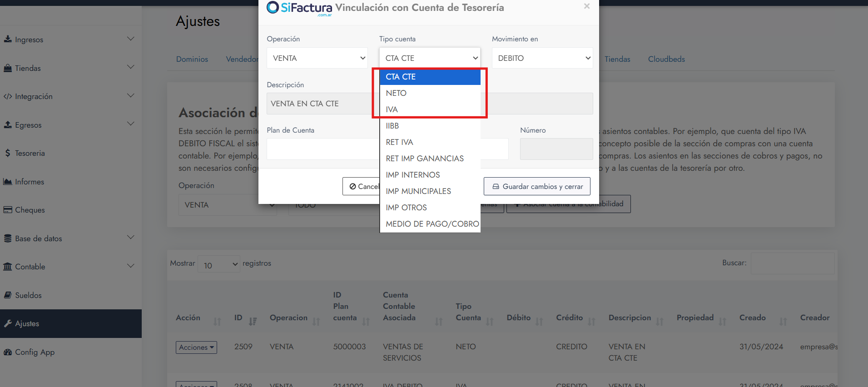The image size is (868, 387).
Task: Open Acciones button for row 2509
Action: click(x=196, y=347)
